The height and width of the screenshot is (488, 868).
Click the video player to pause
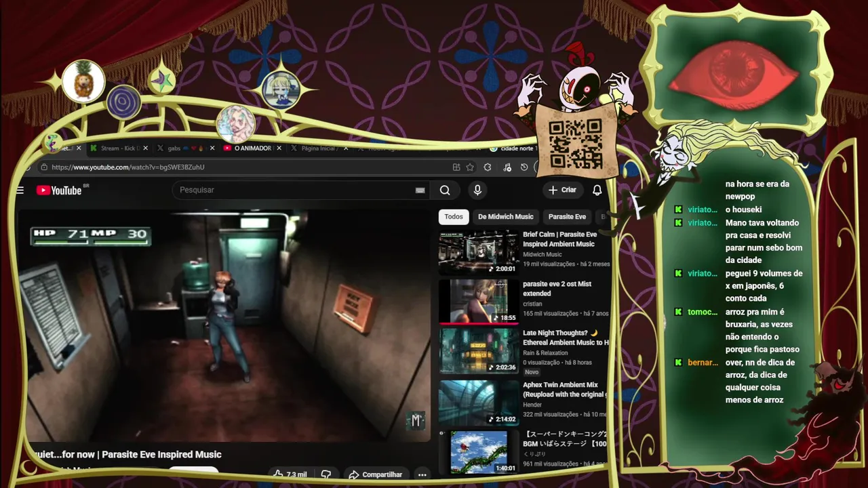tap(224, 325)
